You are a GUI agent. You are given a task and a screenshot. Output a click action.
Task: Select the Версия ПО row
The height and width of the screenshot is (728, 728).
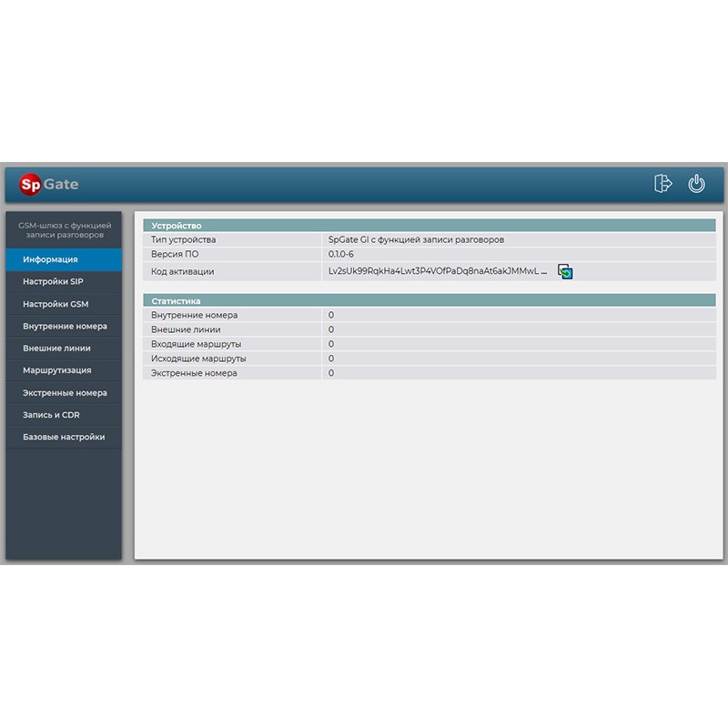(x=429, y=254)
